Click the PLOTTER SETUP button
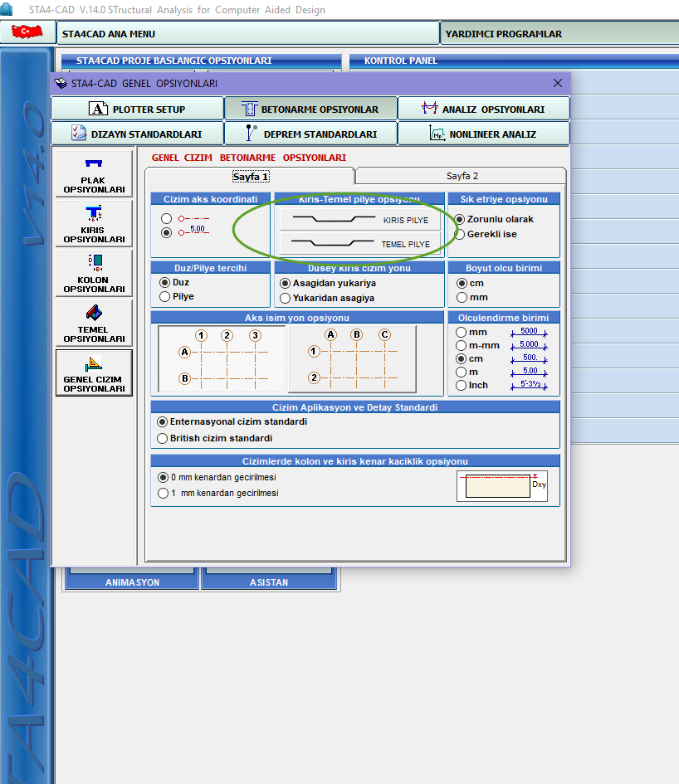The image size is (679, 784). 137,109
